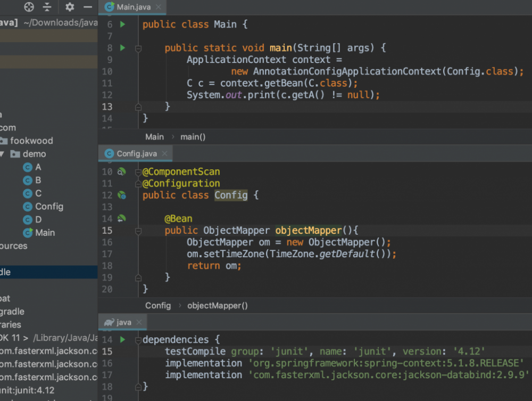This screenshot has width=532, height=401.
Task: Click the Spring gutter icon beside @ComponentScan
Action: pyautogui.click(x=121, y=171)
